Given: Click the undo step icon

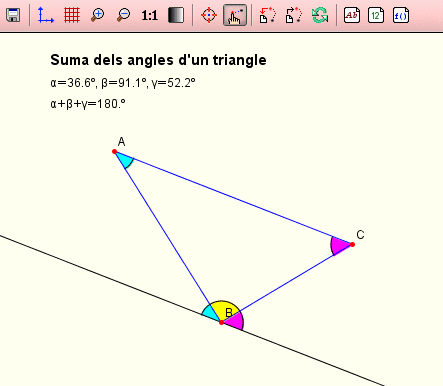Looking at the screenshot, I should (268, 15).
